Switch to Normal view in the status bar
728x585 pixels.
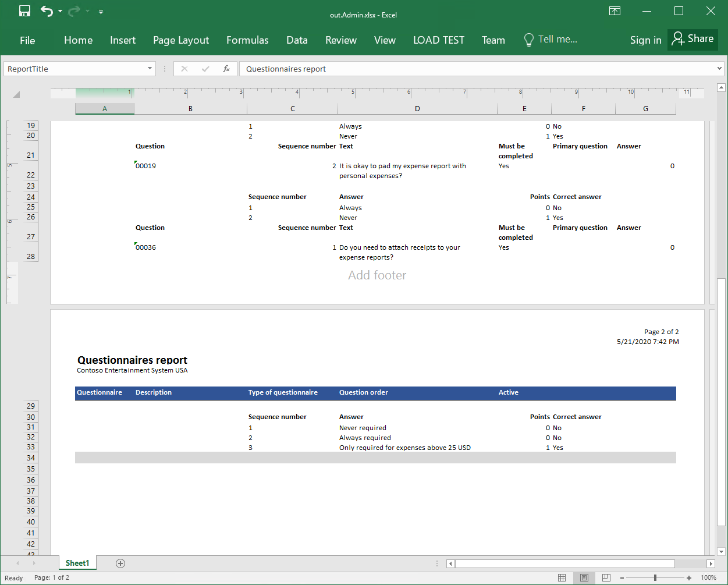(x=563, y=577)
